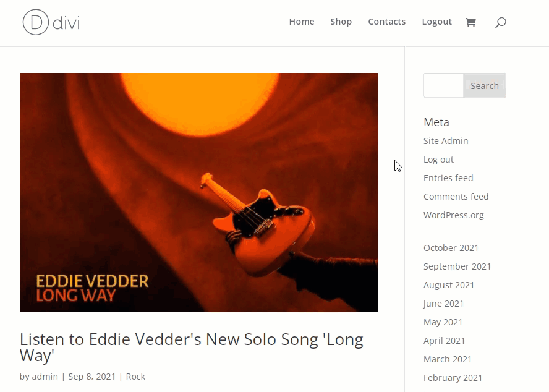Select Logout in the top navigation
Image resolution: width=549 pixels, height=392 pixels.
pyautogui.click(x=436, y=22)
